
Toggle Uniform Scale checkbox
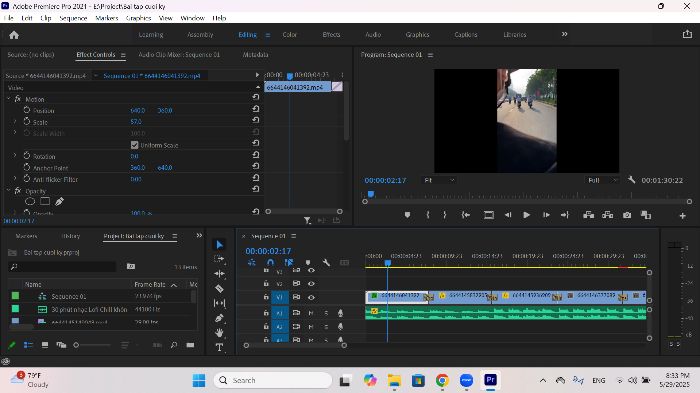click(134, 145)
